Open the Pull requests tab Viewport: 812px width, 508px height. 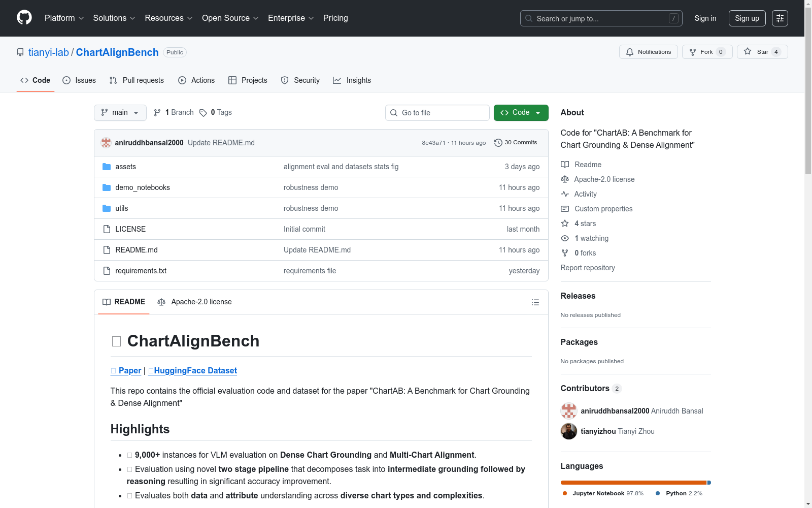137,80
